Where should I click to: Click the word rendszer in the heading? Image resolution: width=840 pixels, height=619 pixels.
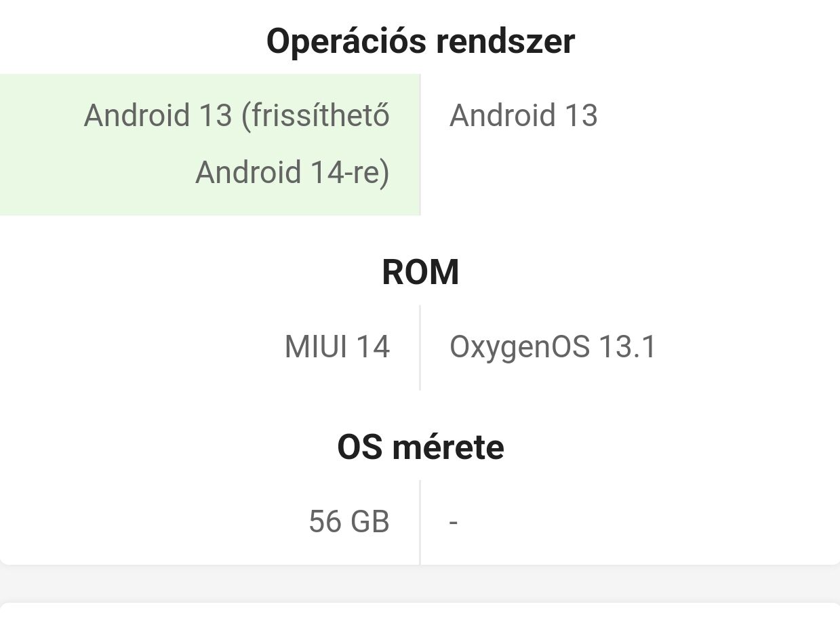click(x=505, y=41)
